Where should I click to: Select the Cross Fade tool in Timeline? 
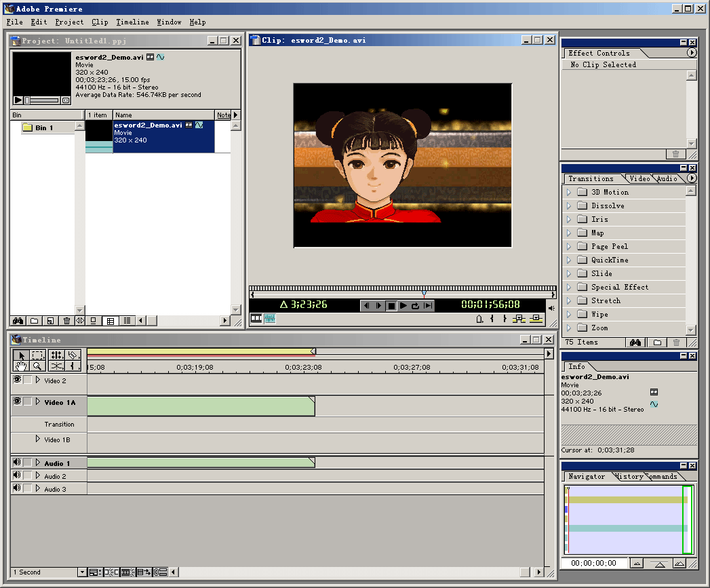56,366
